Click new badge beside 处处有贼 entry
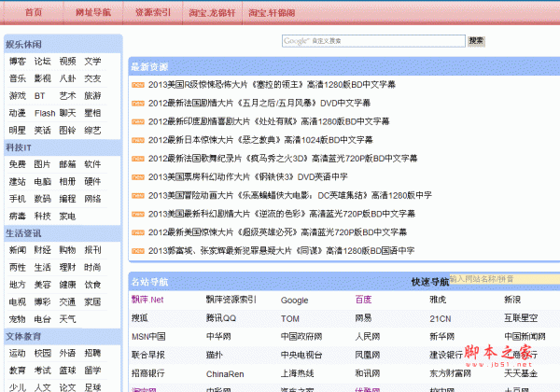Image resolution: width=560 pixels, height=392 pixels. 138,121
